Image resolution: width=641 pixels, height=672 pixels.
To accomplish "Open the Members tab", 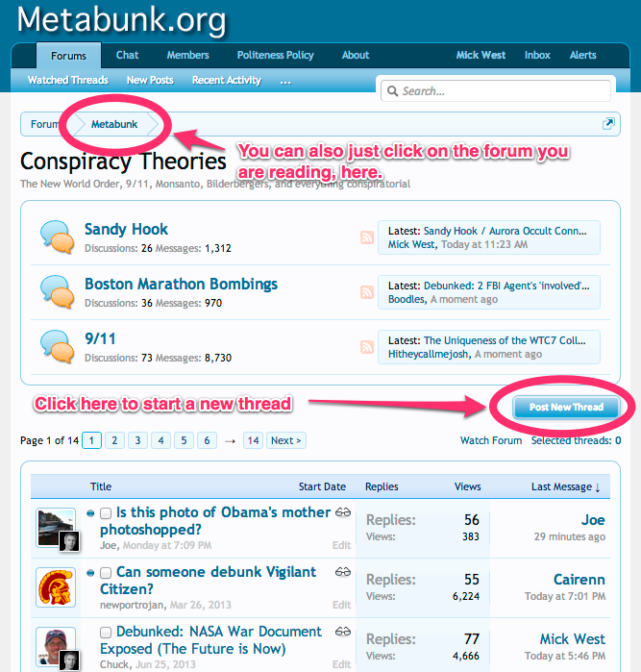I will pyautogui.click(x=187, y=55).
